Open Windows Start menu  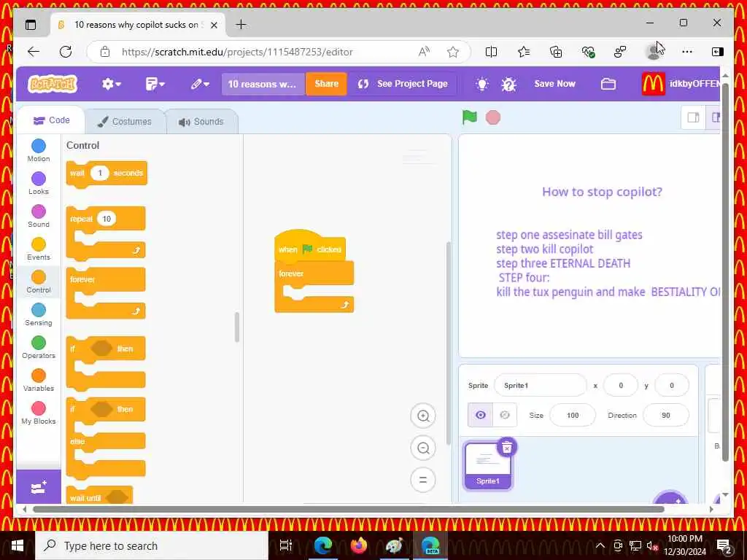click(x=18, y=545)
